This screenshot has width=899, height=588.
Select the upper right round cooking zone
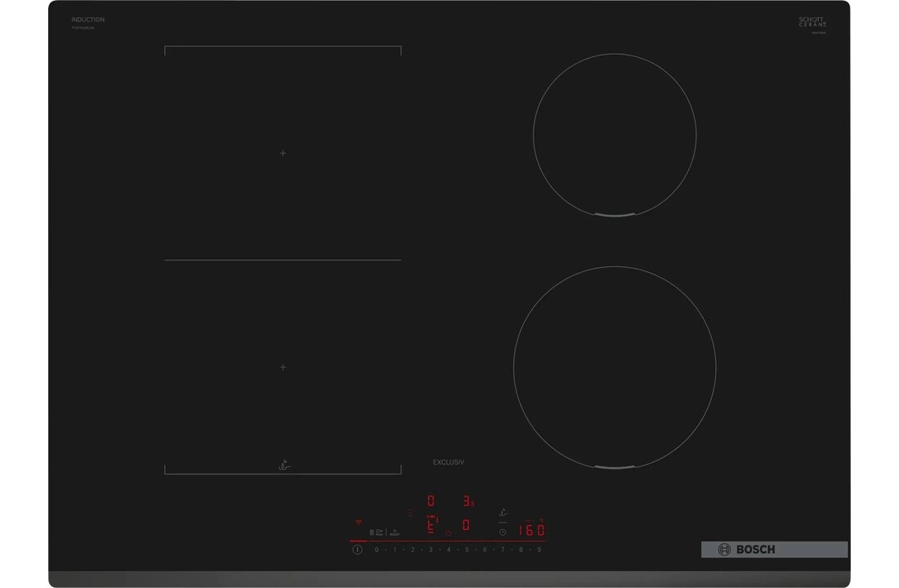615,135
